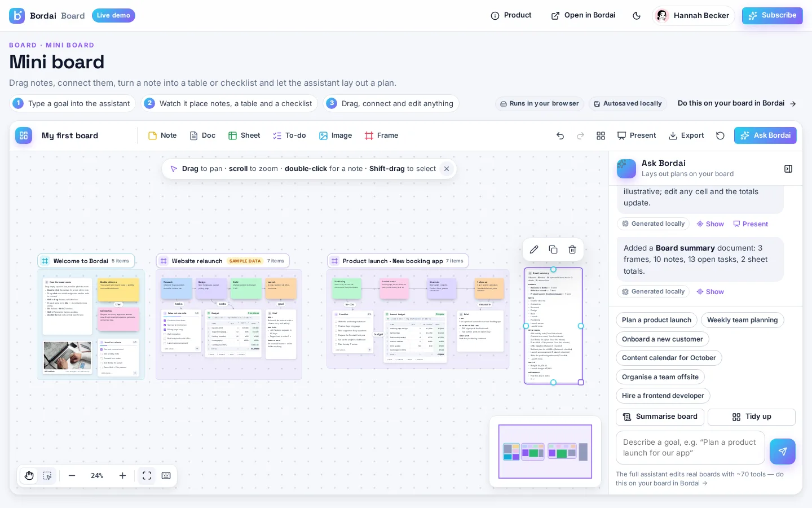
Task: Select the Website relaunch frame label
Action: 223,261
